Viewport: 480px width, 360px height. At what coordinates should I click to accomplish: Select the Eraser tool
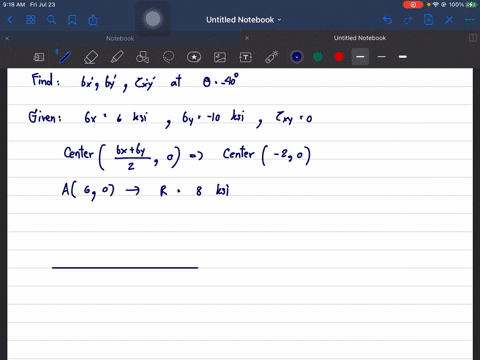(91, 57)
